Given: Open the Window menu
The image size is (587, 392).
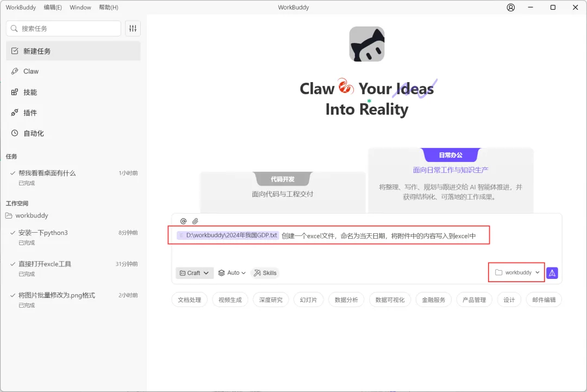Looking at the screenshot, I should tap(80, 8).
